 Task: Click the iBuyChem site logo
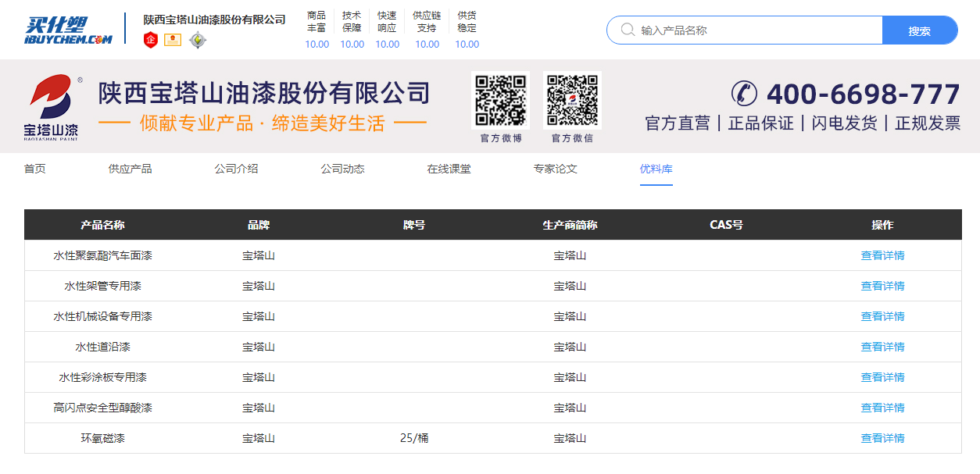tap(68, 30)
